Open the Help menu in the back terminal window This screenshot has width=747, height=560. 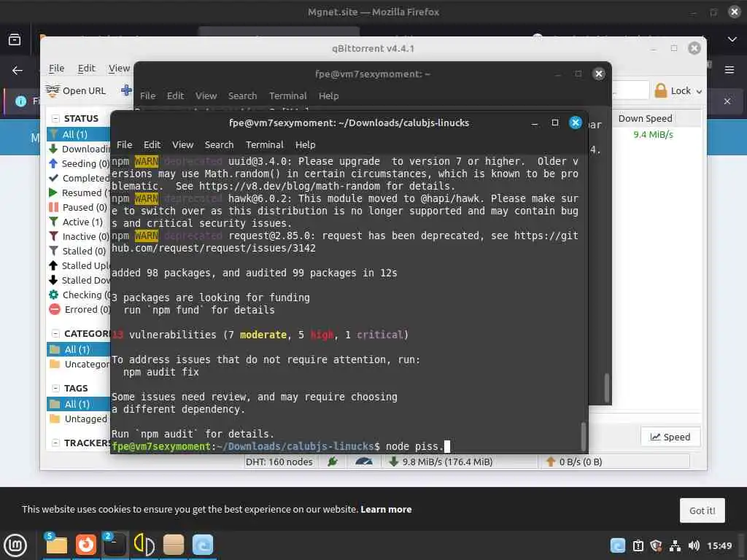coord(329,96)
